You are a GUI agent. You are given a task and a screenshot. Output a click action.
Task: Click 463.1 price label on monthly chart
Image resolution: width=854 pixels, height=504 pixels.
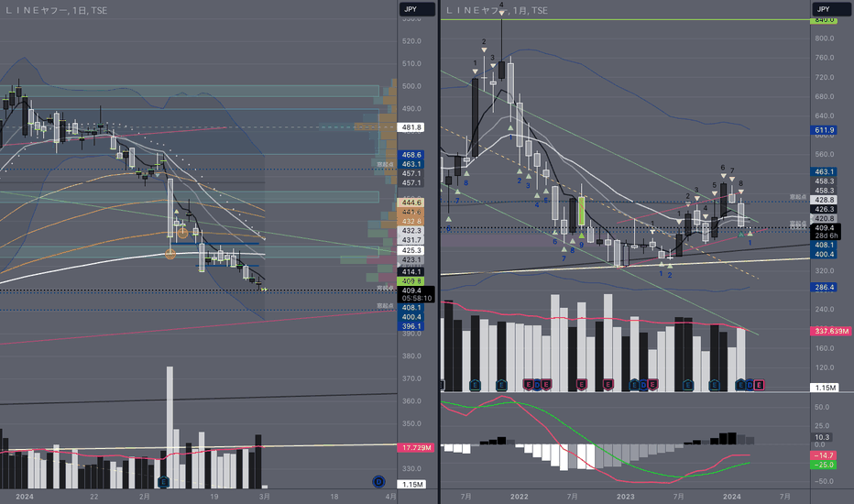pyautogui.click(x=824, y=171)
